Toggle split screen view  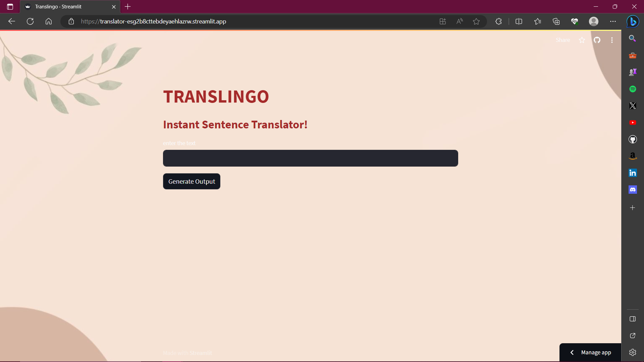(x=519, y=21)
